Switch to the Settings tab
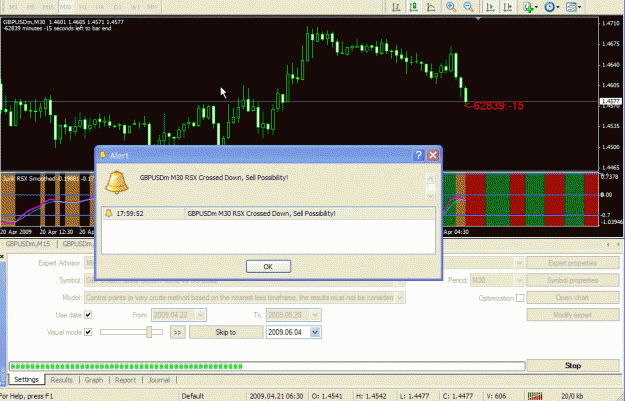The width and height of the screenshot is (625, 401). tap(26, 379)
